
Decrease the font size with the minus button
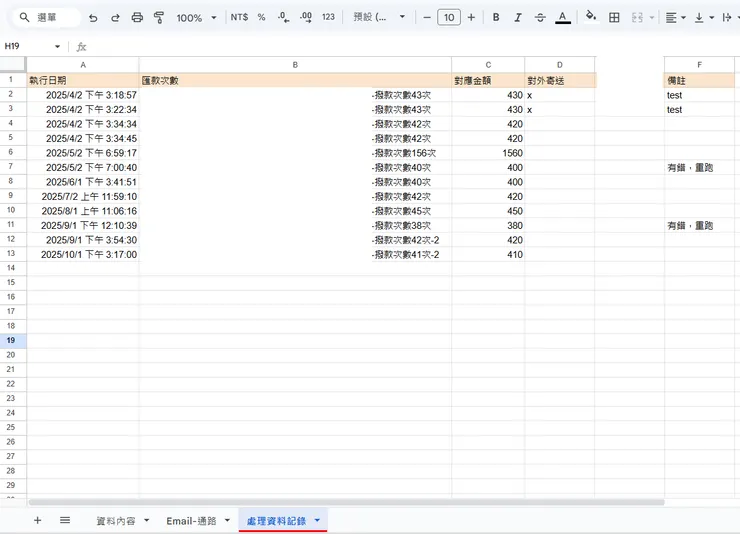coord(427,17)
